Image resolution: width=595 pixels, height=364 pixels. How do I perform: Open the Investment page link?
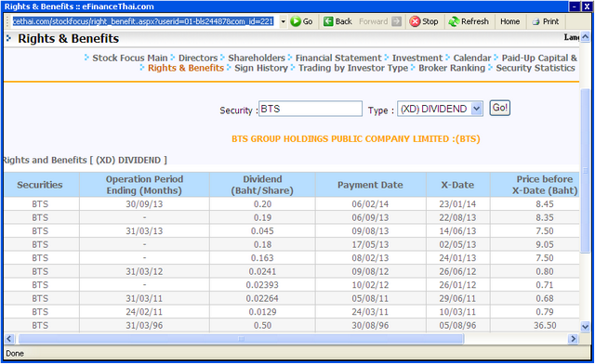pos(417,58)
